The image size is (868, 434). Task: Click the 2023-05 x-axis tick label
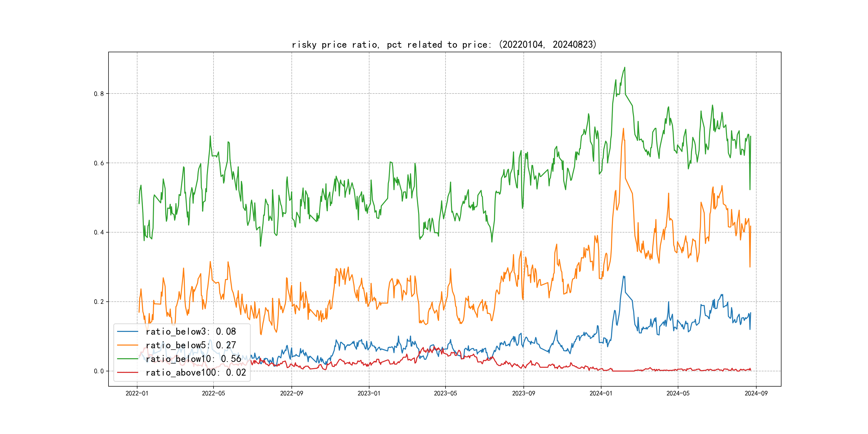tap(446, 393)
